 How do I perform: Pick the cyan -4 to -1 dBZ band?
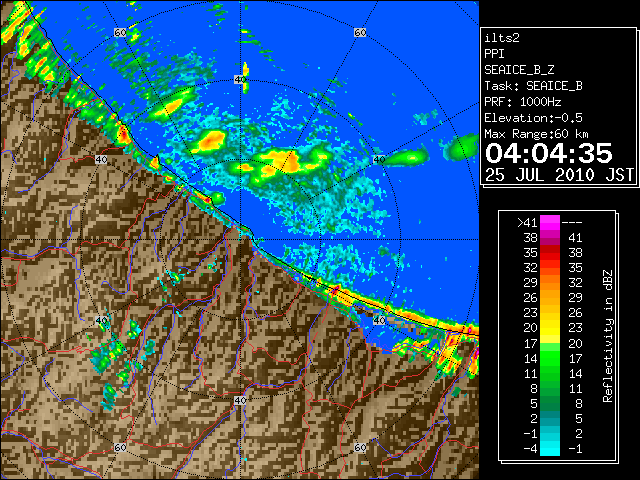(x=550, y=448)
